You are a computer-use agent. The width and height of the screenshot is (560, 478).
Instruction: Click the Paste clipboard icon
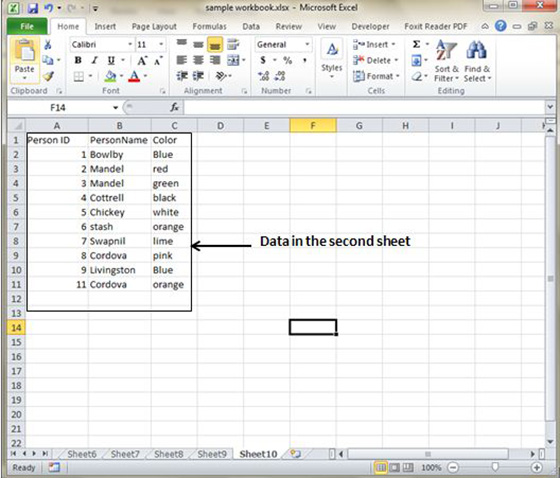pos(24,51)
